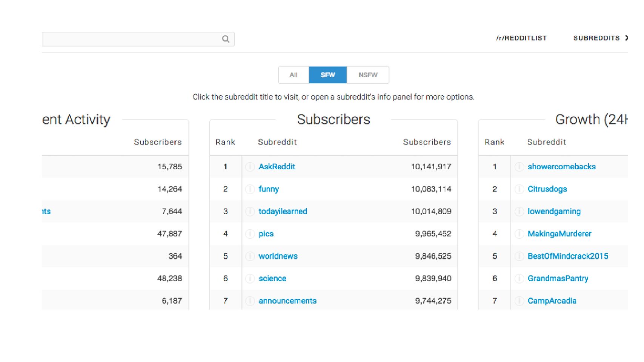Open info panel for CampArcadia

coord(519,301)
